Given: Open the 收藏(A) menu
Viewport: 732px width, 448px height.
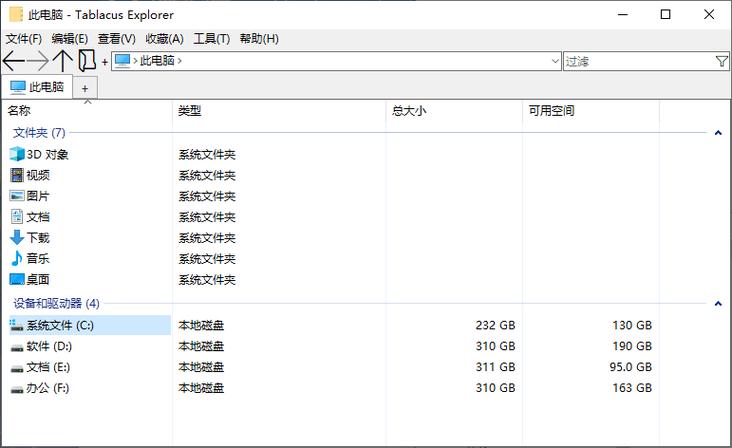Looking at the screenshot, I should [x=164, y=38].
